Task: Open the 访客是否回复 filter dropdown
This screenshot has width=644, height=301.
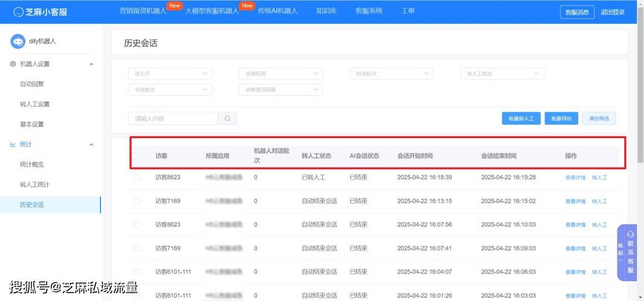Action: point(281,90)
